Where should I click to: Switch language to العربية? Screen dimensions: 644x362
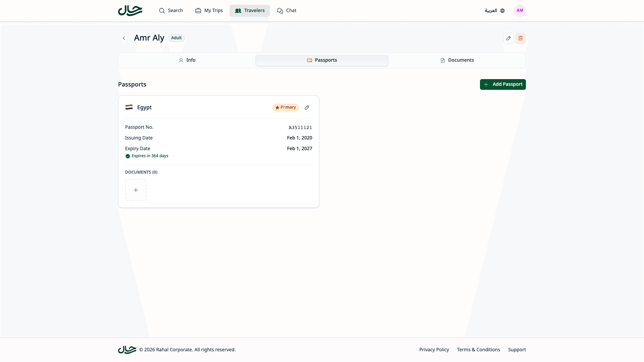pyautogui.click(x=494, y=11)
